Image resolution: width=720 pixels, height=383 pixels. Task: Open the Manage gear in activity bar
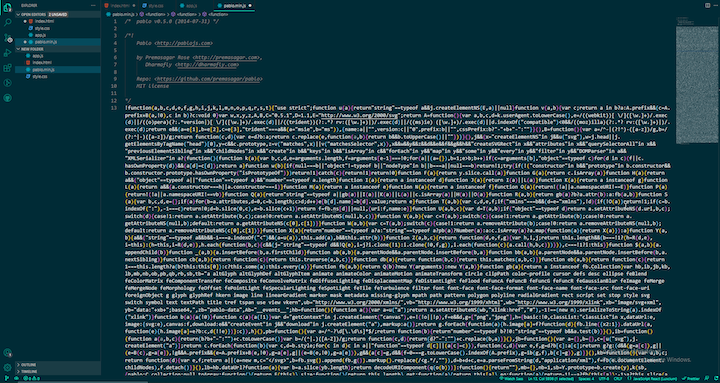(x=7, y=367)
